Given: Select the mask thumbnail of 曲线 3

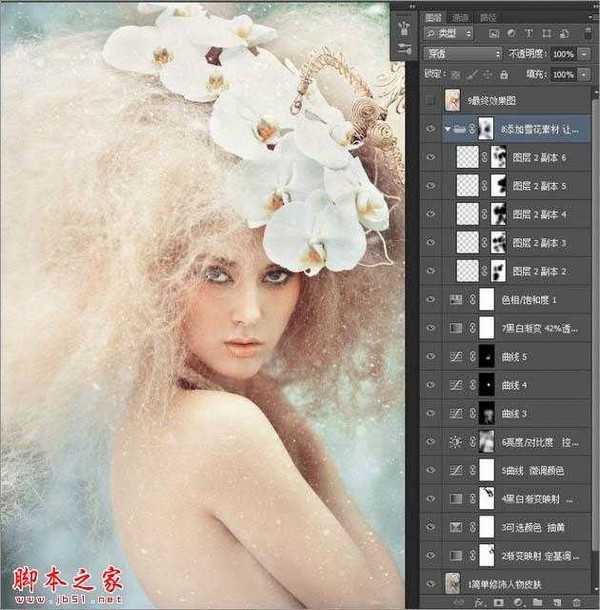Looking at the screenshot, I should [486, 412].
